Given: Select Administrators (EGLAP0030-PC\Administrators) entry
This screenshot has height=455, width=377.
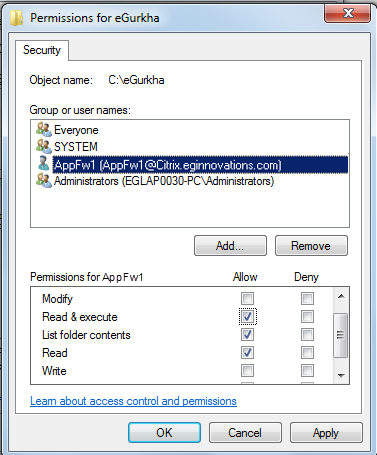Looking at the screenshot, I should [x=164, y=181].
